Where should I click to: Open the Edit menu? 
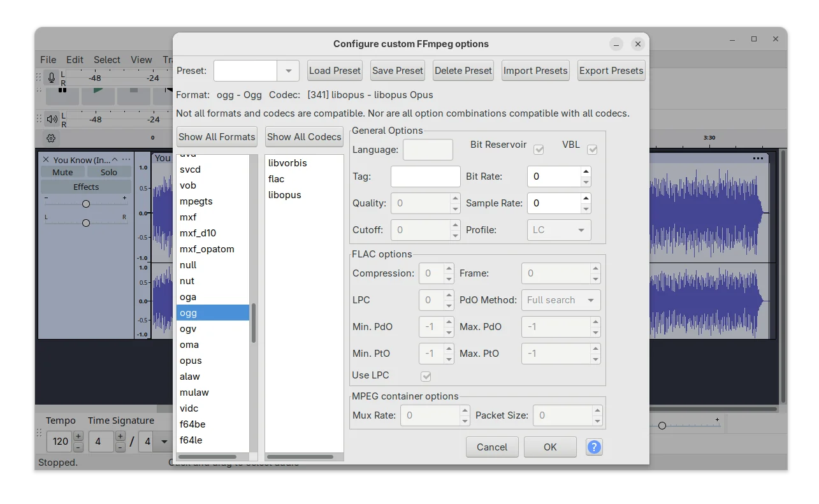75,59
